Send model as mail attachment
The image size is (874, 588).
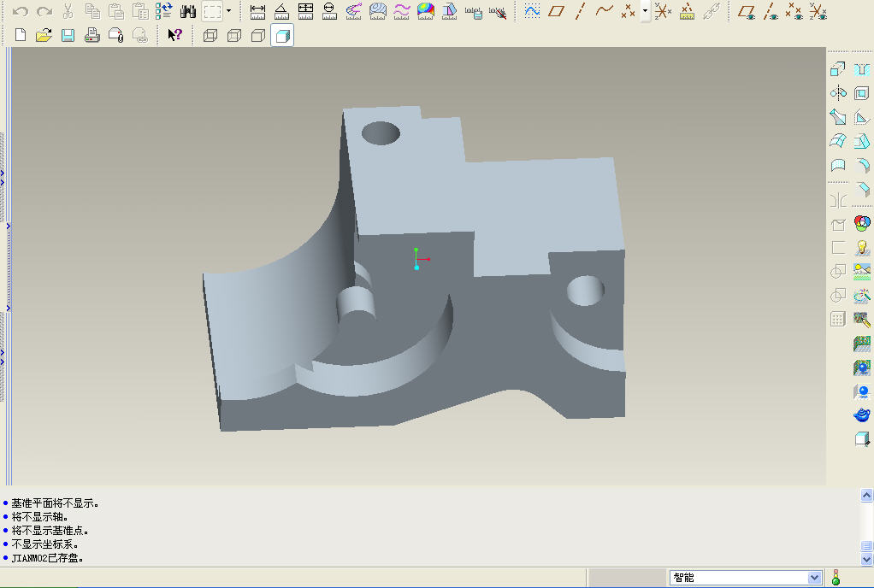click(x=116, y=35)
